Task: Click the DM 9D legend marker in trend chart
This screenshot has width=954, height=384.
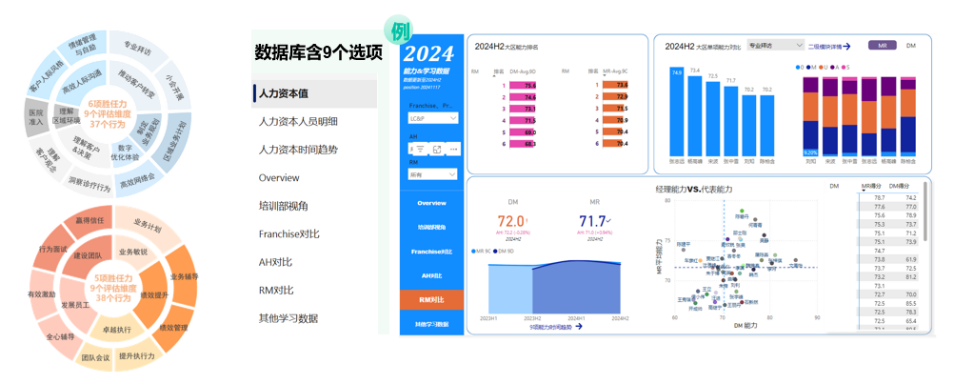Action: 496,251
